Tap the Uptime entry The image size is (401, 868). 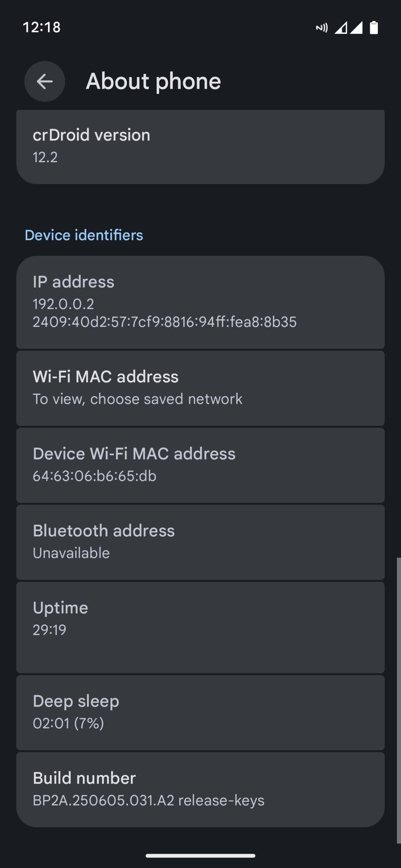coord(200,627)
